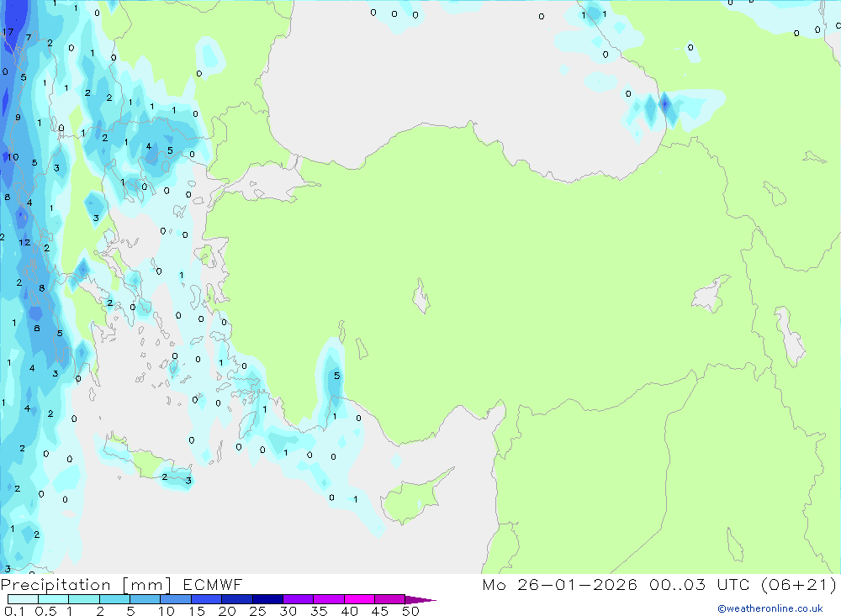This screenshot has width=841, height=616.
Task: Select the legend swatch between 2 and 5
Action: tap(114, 599)
